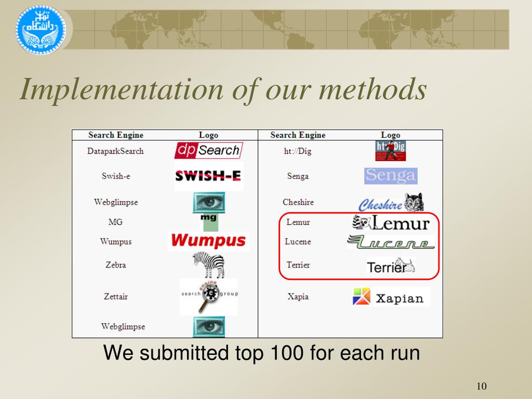Select the Xapia name cell
The height and width of the screenshot is (399, 532).
coord(298,297)
